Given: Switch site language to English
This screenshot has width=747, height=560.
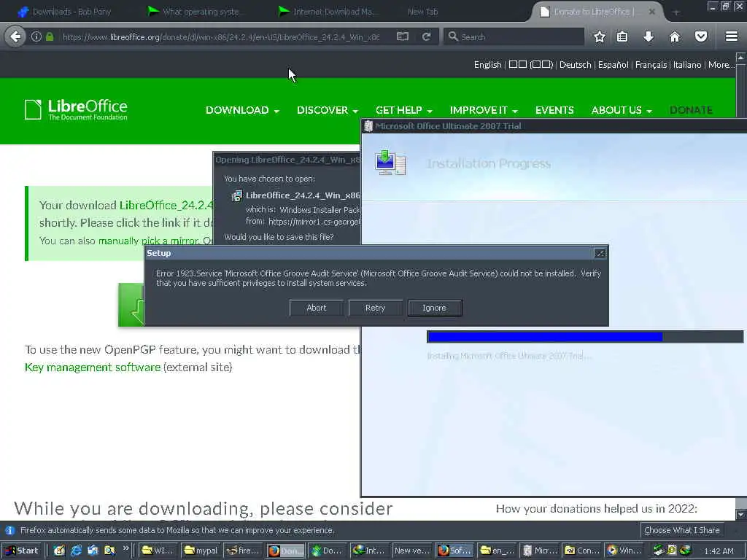Looking at the screenshot, I should pos(487,65).
